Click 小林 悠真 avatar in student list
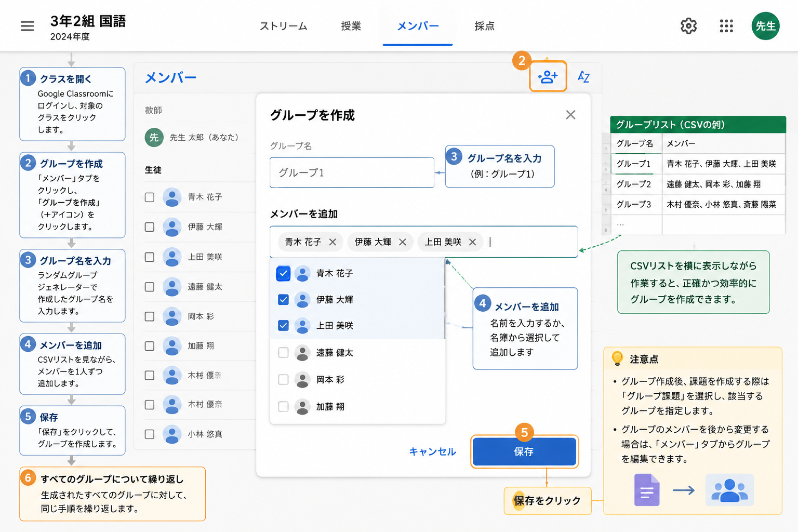Image resolution: width=798 pixels, height=532 pixels. (x=172, y=434)
